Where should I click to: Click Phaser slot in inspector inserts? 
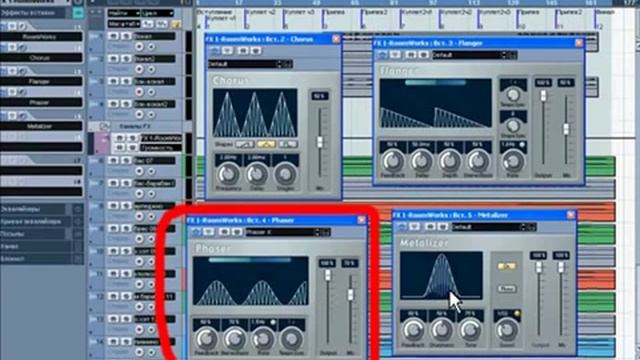pos(41,103)
